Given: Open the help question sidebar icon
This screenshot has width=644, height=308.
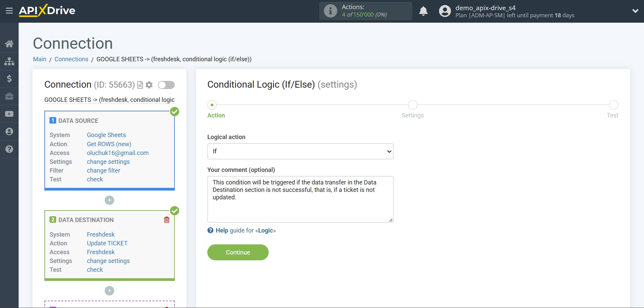Looking at the screenshot, I should [x=9, y=149].
